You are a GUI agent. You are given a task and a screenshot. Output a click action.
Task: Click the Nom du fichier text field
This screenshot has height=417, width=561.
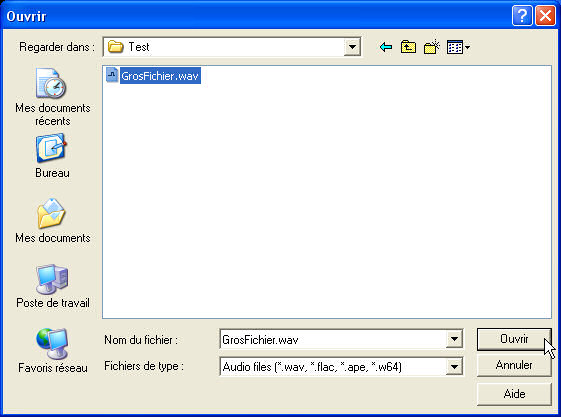(333, 339)
